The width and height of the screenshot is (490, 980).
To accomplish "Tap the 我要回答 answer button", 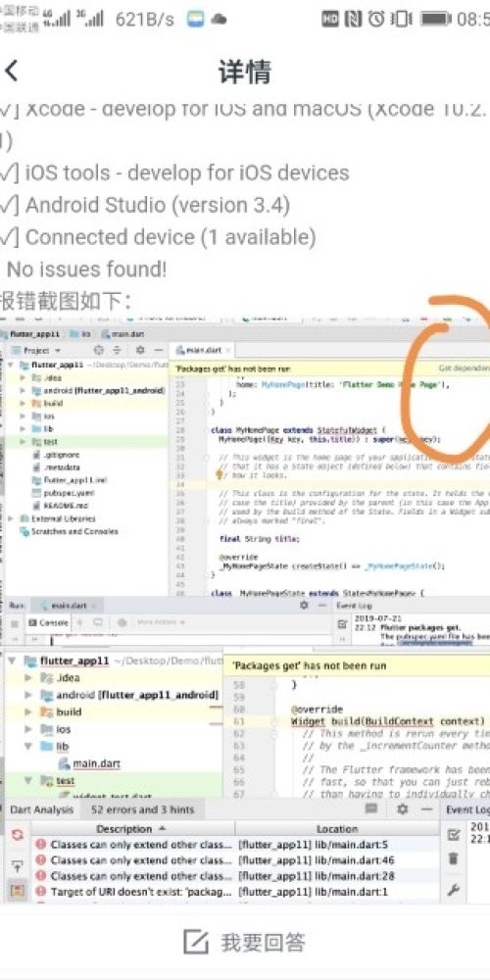I will tap(244, 942).
